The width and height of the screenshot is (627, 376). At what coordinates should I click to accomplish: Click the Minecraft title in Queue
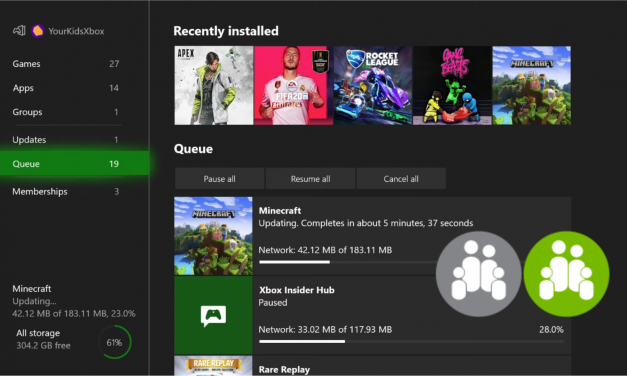(x=280, y=210)
